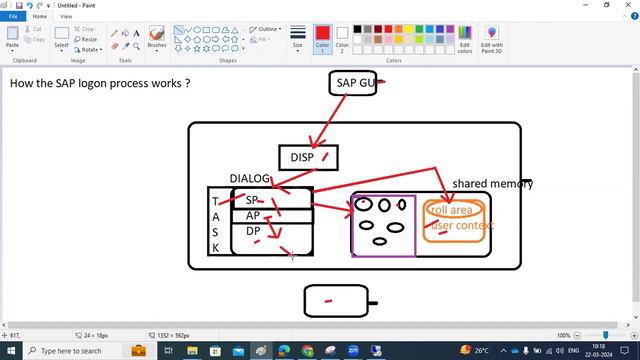This screenshot has height=360, width=640.
Task: Open the notification center icon
Action: [624, 350]
